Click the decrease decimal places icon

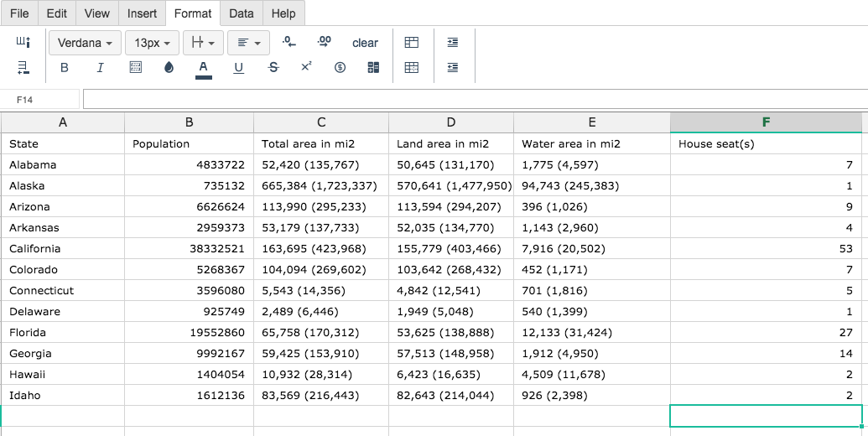288,42
